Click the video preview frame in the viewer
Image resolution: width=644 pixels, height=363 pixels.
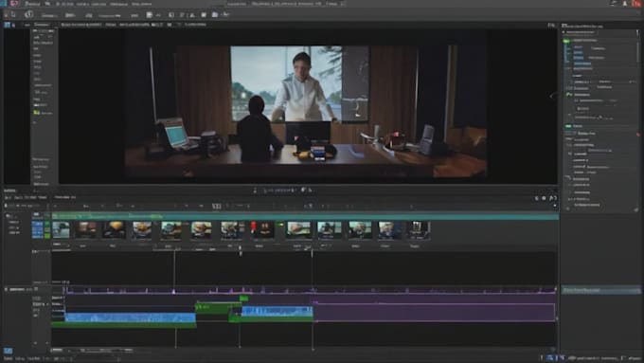click(x=306, y=112)
